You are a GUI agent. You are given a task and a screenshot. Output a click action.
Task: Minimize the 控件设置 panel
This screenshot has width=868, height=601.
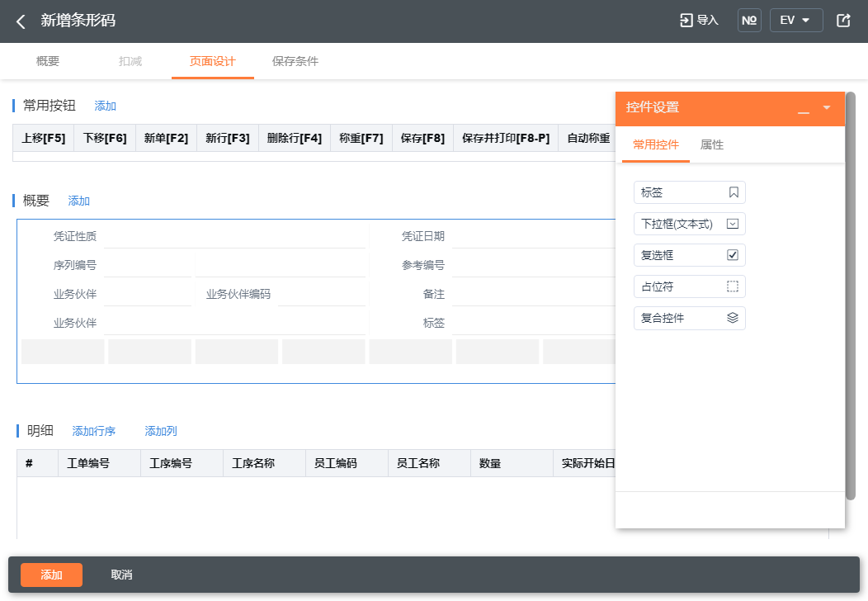click(804, 109)
